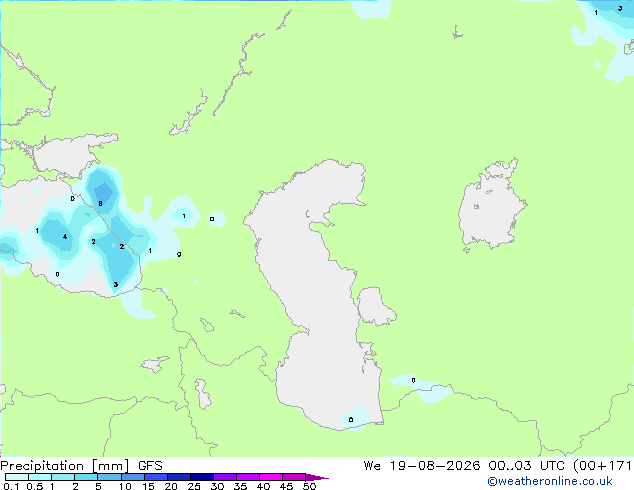The height and width of the screenshot is (490, 634).
Task: Click the 25–30 mm legend color swatch
Action: point(202,477)
